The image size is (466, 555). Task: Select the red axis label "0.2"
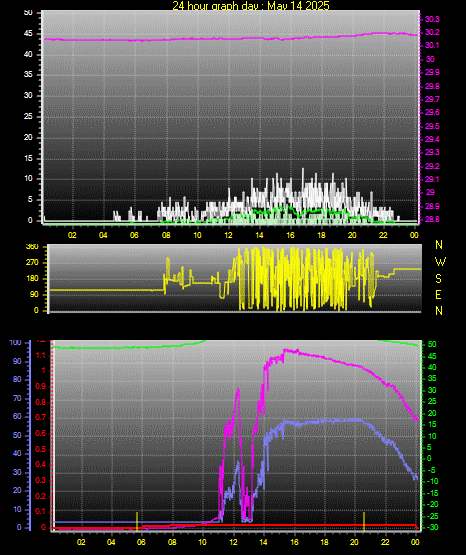tap(41, 496)
